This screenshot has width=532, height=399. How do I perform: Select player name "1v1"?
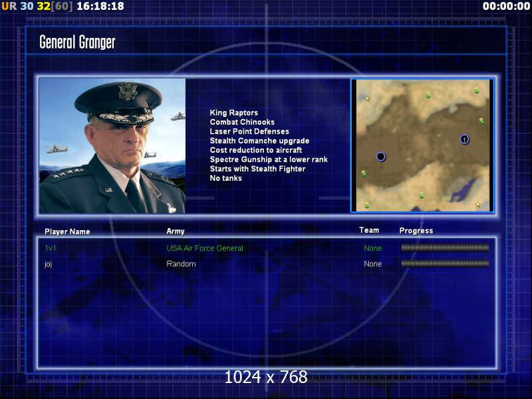51,248
